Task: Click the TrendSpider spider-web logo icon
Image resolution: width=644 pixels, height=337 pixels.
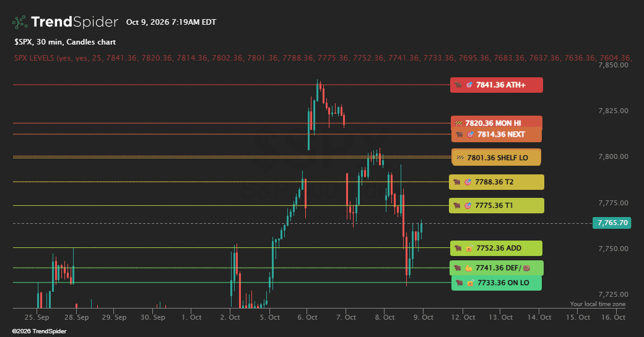Action: (x=20, y=22)
